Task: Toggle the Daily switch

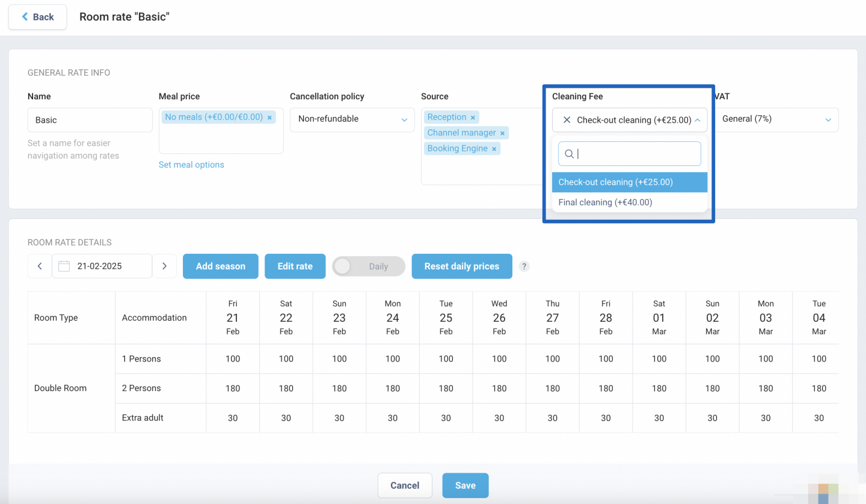Action: [369, 266]
